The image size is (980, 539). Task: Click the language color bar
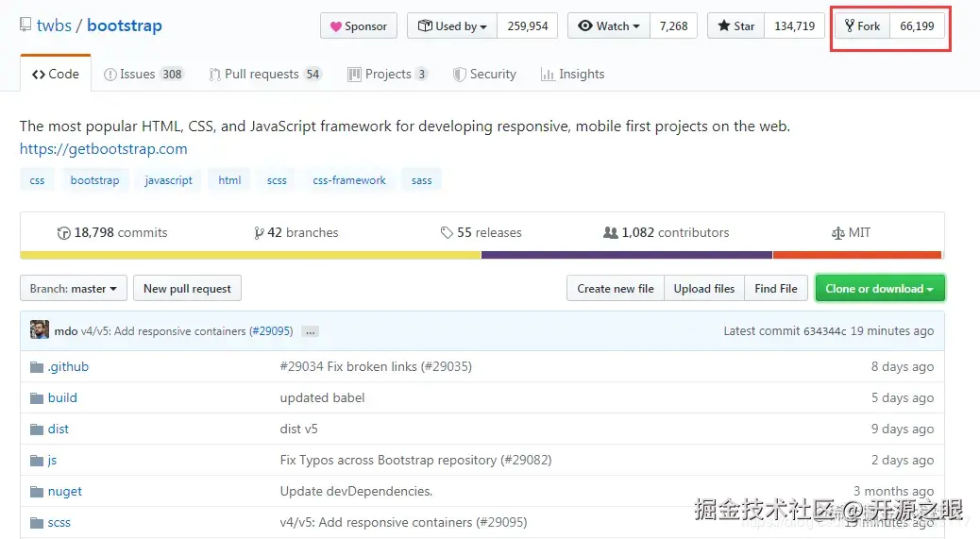481,255
